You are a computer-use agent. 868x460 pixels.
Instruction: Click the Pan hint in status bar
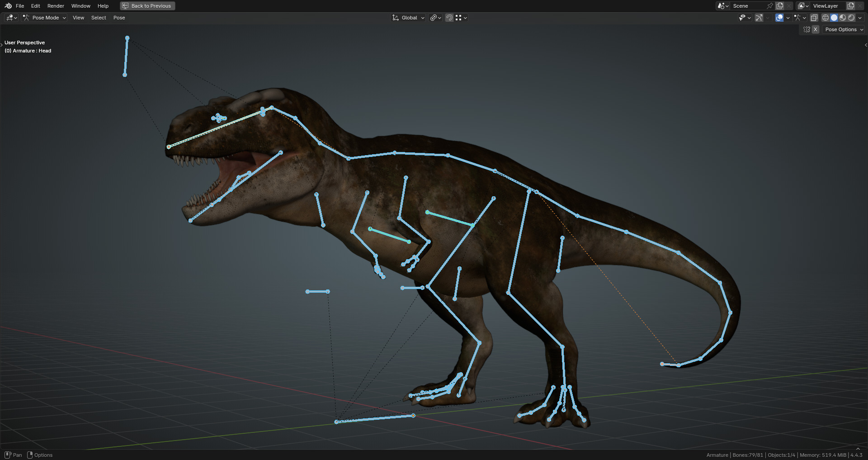coord(13,455)
